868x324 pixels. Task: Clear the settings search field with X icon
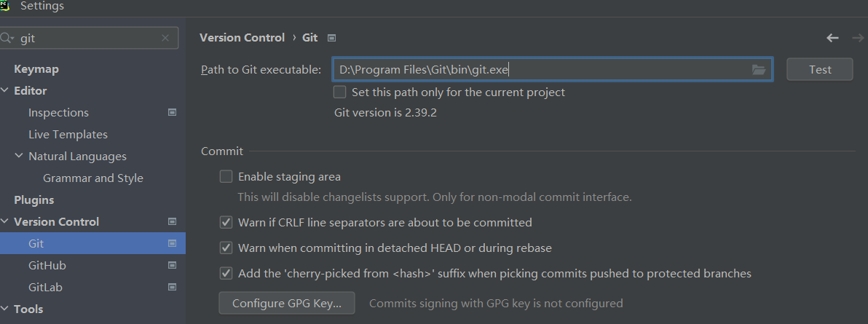pos(165,39)
